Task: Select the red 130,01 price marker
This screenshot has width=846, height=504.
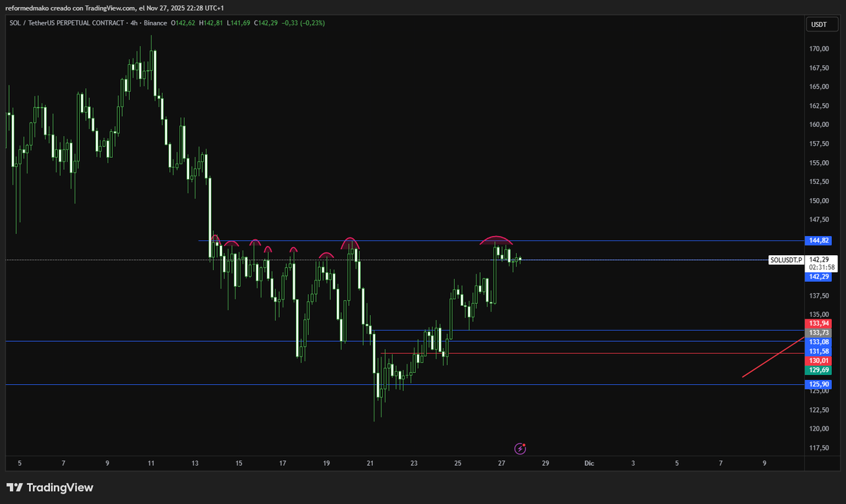Action: 818,359
